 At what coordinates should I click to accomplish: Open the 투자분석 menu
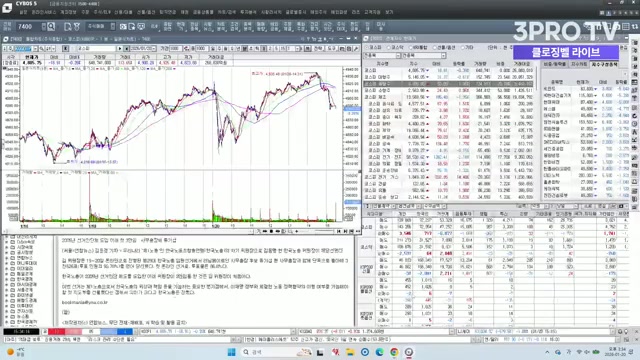(x=248, y=13)
